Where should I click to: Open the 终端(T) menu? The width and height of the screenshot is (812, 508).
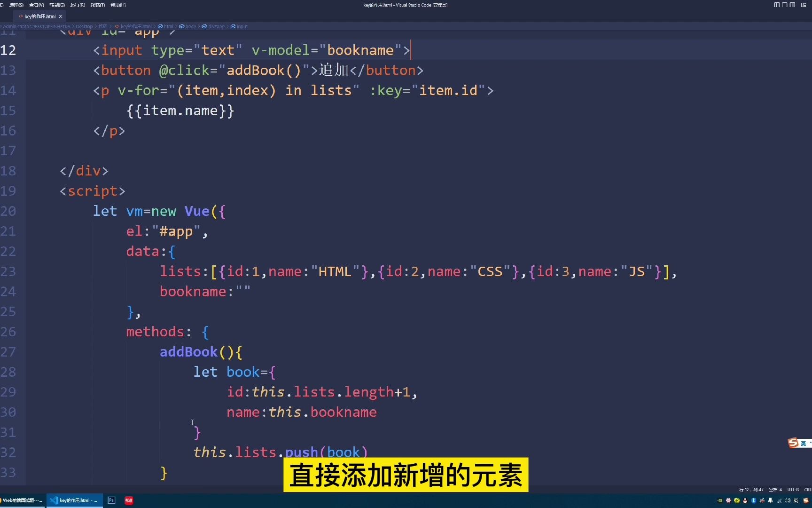coord(98,5)
